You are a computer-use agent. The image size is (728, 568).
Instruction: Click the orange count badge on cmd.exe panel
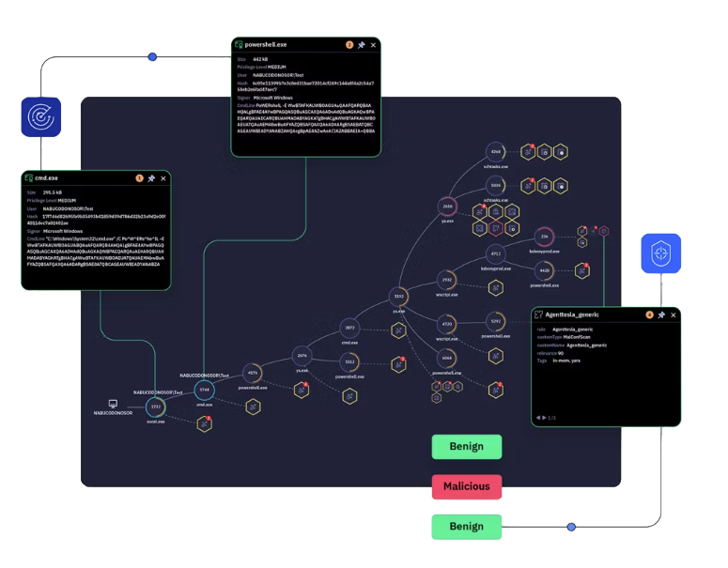[140, 178]
